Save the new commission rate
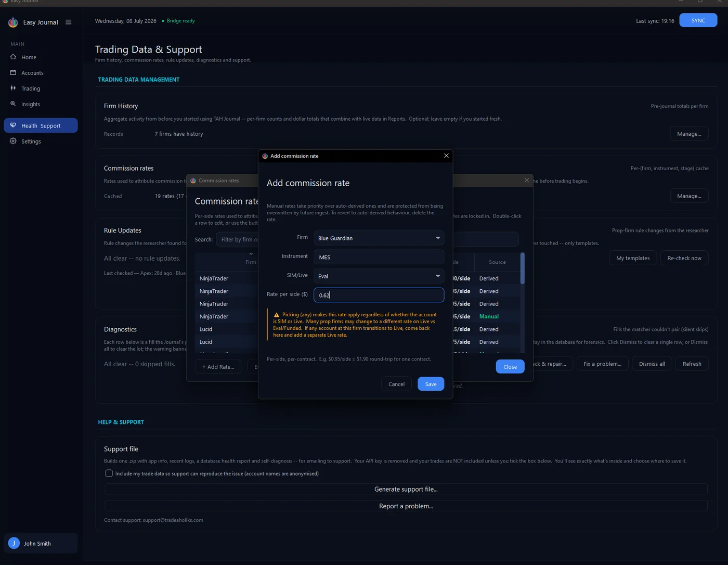 [431, 384]
